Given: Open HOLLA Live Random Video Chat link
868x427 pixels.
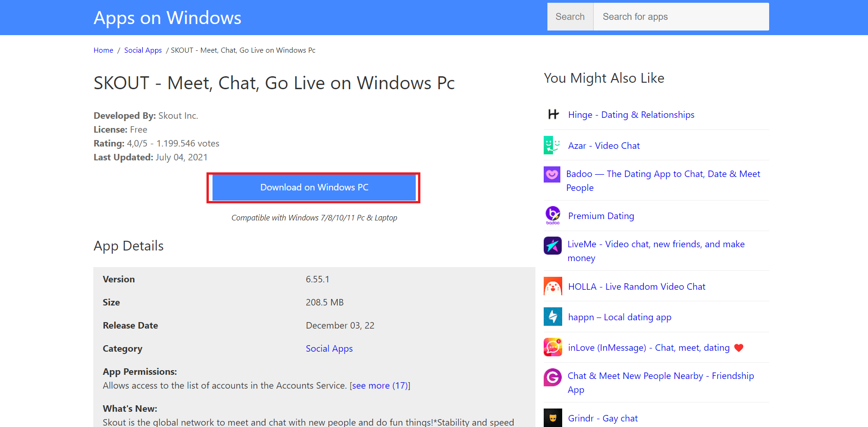Looking at the screenshot, I should (x=637, y=287).
